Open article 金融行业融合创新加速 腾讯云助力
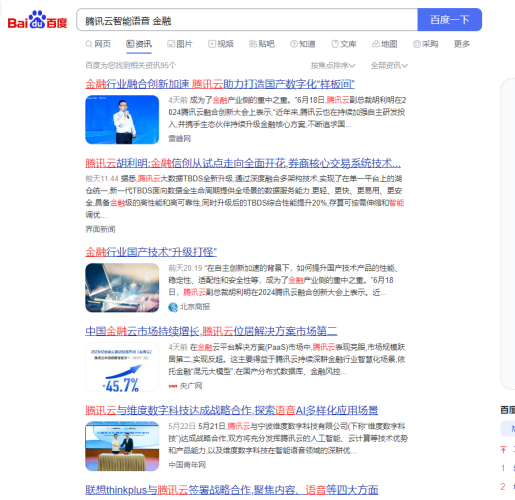The height and width of the screenshot is (500, 515). (220, 84)
